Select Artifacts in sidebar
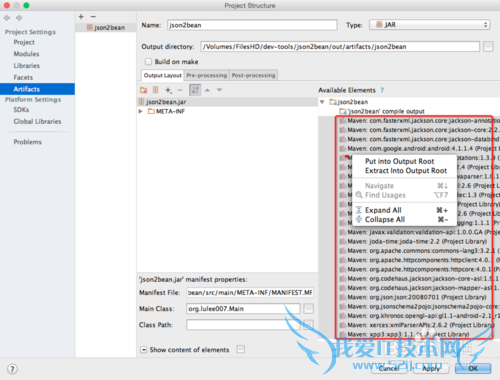Viewport: 500px width, 380px height. point(37,89)
